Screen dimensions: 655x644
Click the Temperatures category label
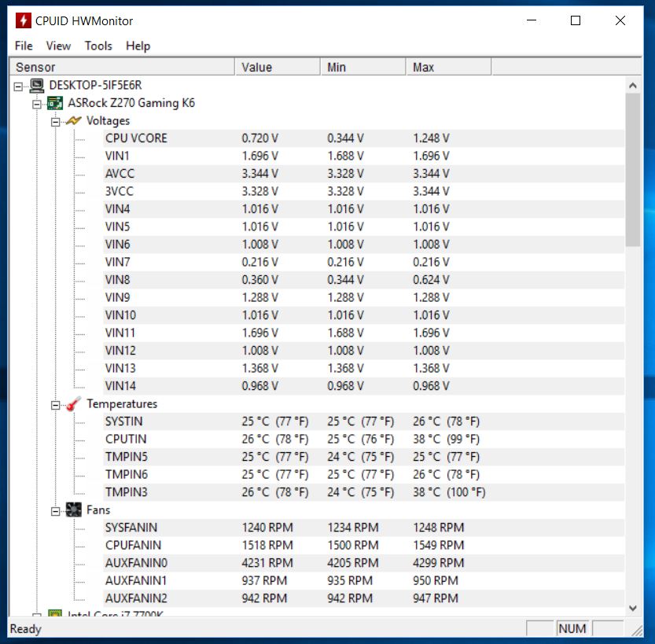pyautogui.click(x=122, y=404)
